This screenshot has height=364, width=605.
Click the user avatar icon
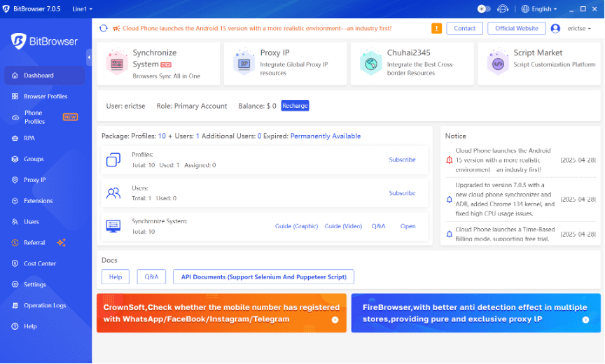pyautogui.click(x=555, y=28)
